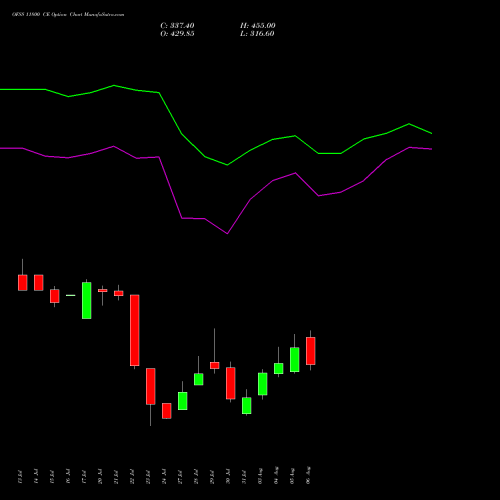Select the 03 Aug green candle

pyautogui.click(x=263, y=384)
